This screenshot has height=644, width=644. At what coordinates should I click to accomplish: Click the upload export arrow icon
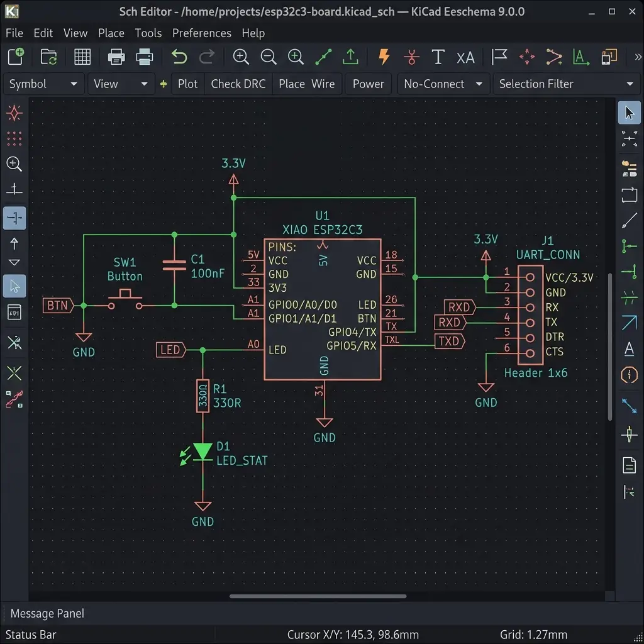[x=350, y=57]
